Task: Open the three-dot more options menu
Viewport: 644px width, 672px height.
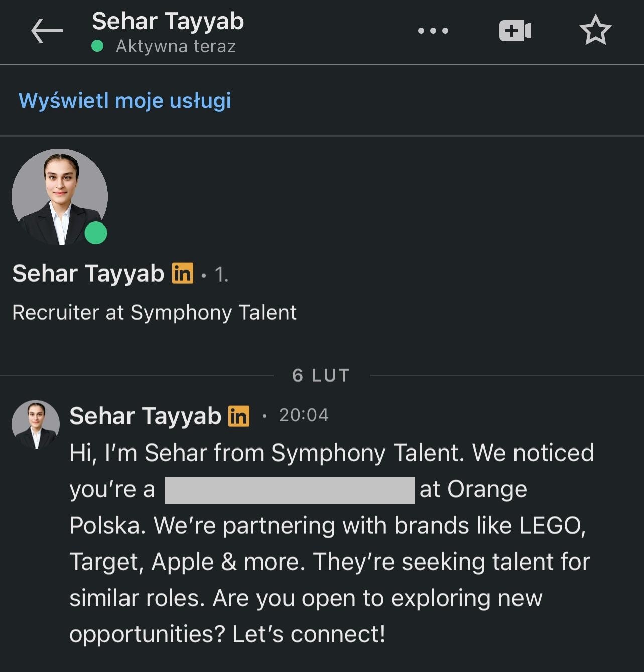Action: [433, 31]
